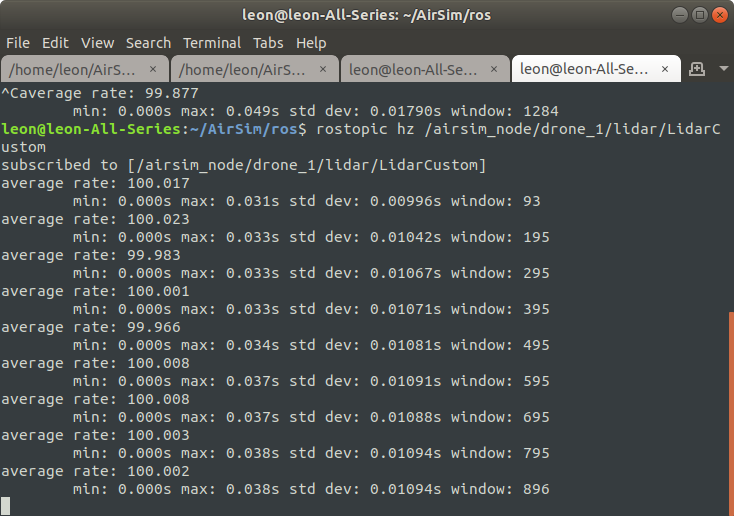Close the third leon@leon-All-Se... tab
The height and width of the screenshot is (516, 734).
(x=493, y=69)
